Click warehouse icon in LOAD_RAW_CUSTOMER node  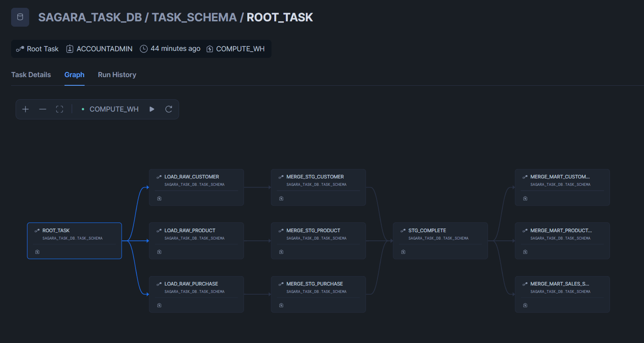point(159,199)
